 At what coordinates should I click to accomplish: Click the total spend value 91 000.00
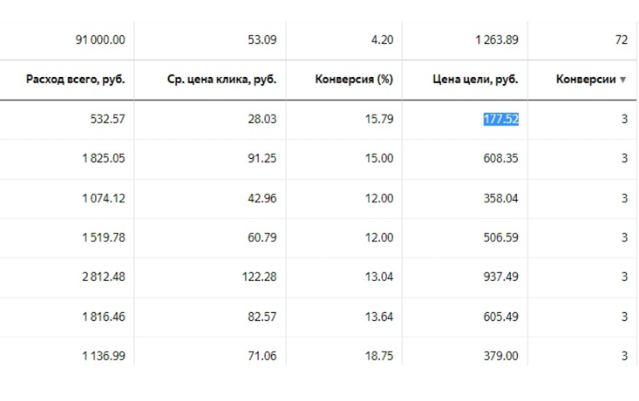point(100,40)
